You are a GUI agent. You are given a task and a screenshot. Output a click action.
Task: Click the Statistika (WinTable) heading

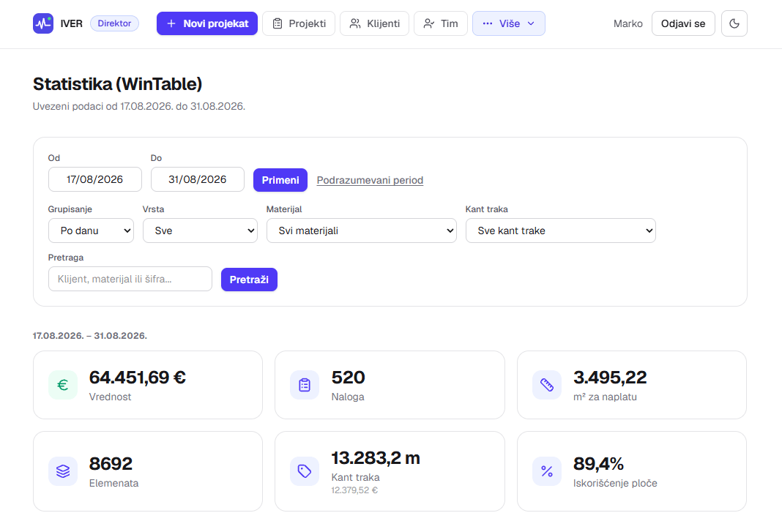(117, 83)
